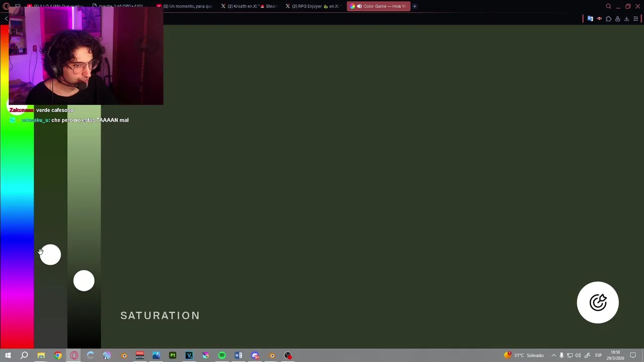Click the webcam overlay thumbnail
Image resolution: width=644 pixels, height=362 pixels.
click(x=86, y=56)
